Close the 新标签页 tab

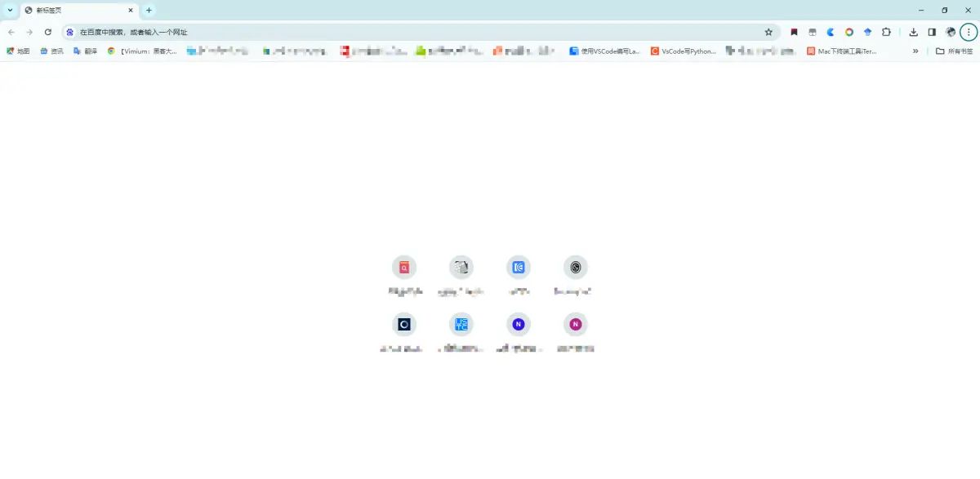tap(131, 11)
